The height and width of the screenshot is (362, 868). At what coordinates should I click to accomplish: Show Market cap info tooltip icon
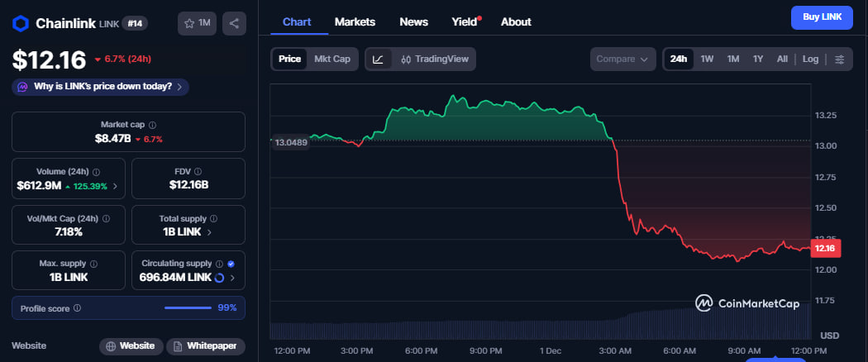[x=153, y=125]
